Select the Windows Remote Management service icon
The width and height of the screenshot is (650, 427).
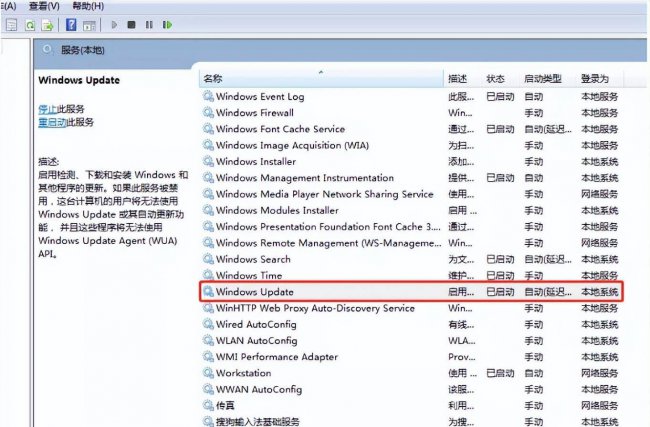pyautogui.click(x=208, y=243)
